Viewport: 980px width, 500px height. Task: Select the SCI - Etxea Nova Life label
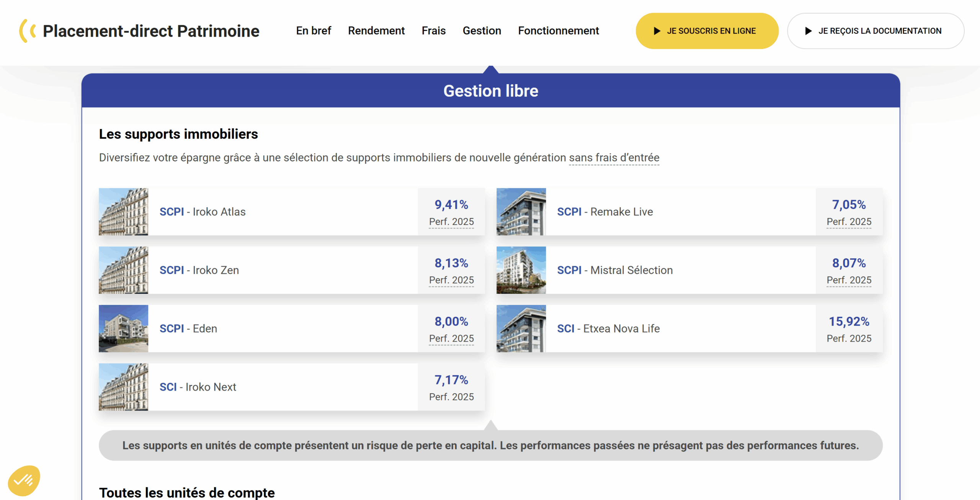608,329
